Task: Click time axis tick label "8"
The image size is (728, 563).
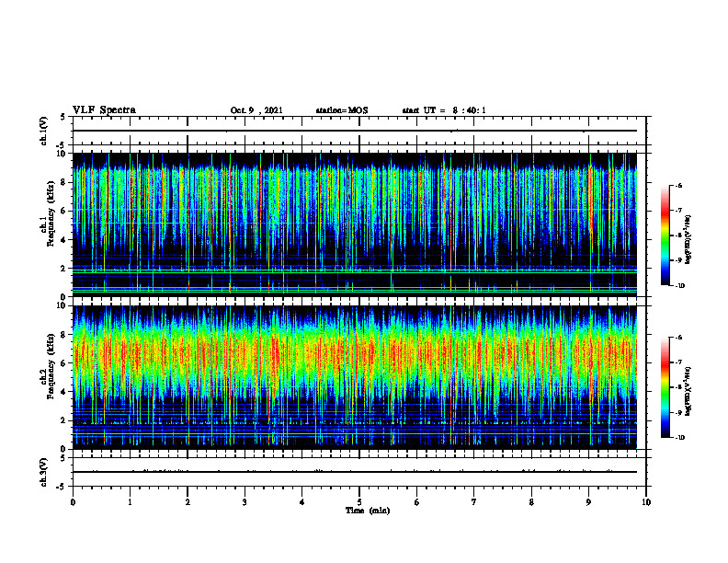Action: [531, 502]
